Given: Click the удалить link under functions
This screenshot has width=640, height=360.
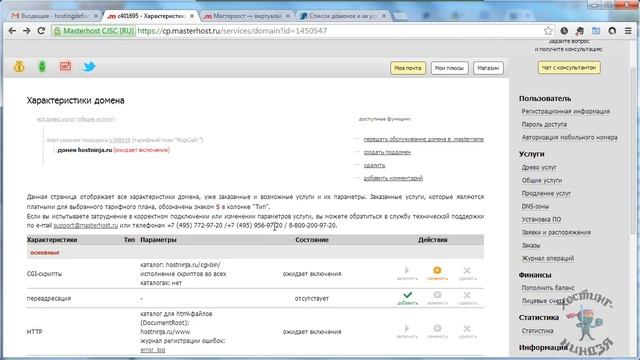Looking at the screenshot, I should click(x=374, y=165).
